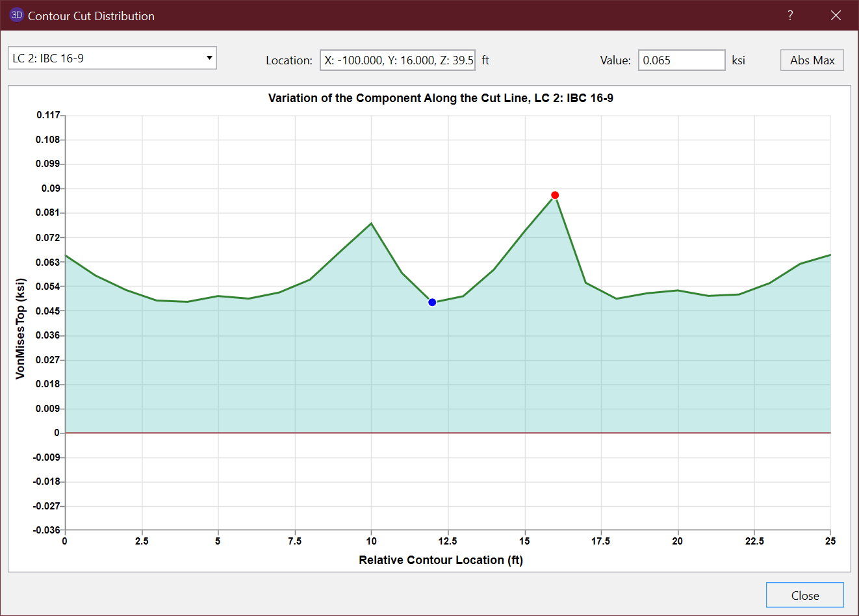Screen dimensions: 859x616
Task: Select the red maximum point marker
Action: coord(555,195)
